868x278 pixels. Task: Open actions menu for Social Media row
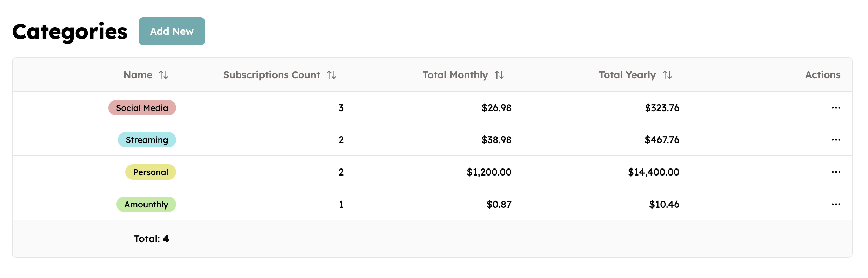[x=836, y=108]
